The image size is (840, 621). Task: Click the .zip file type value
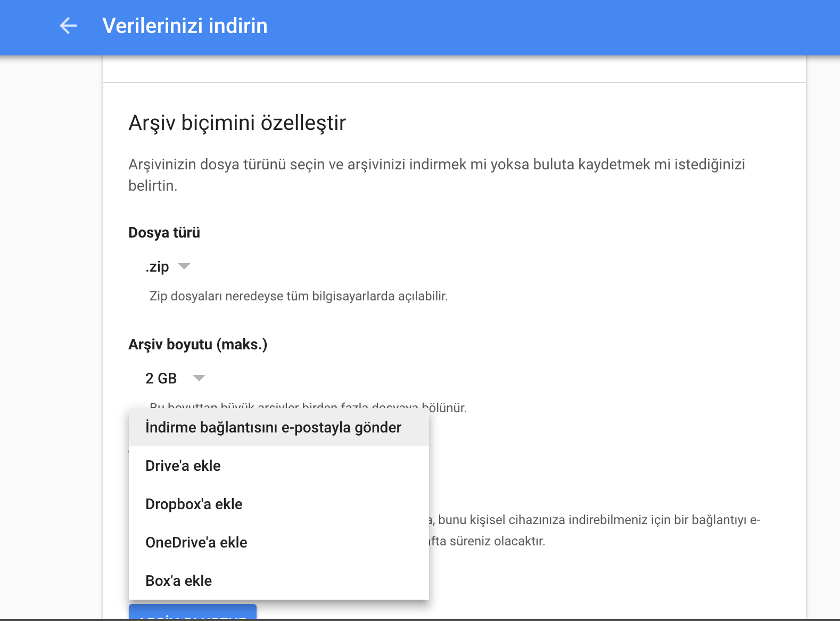157,266
